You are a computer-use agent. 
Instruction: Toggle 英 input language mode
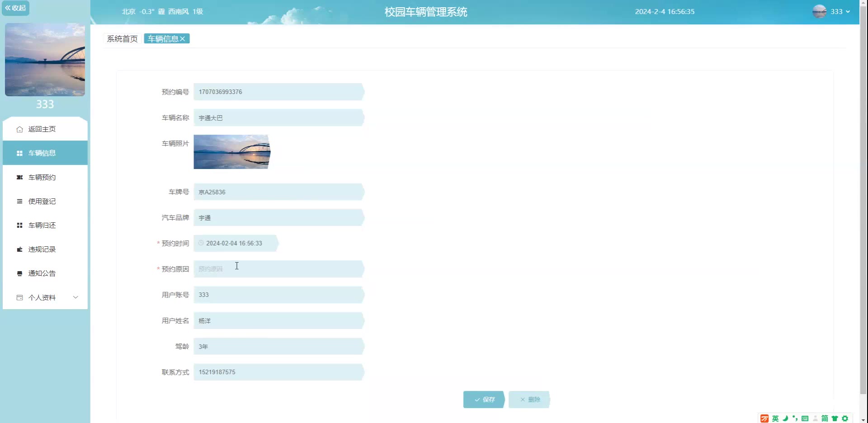click(x=775, y=418)
